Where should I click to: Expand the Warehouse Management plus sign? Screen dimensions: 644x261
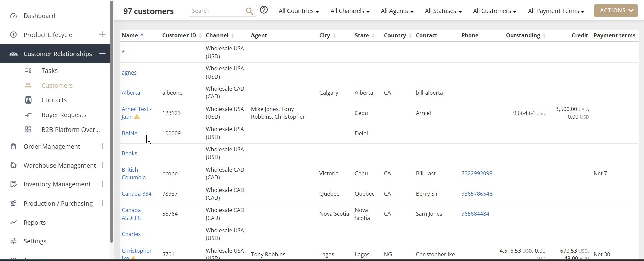click(102, 165)
